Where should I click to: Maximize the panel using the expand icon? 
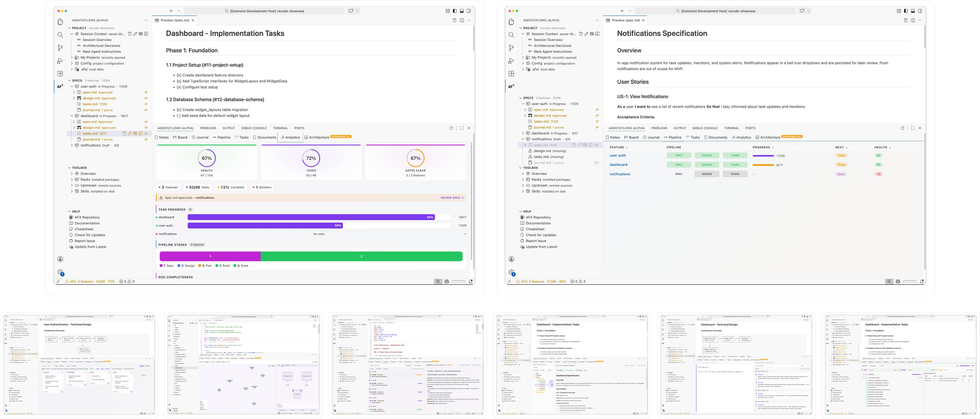461,128
